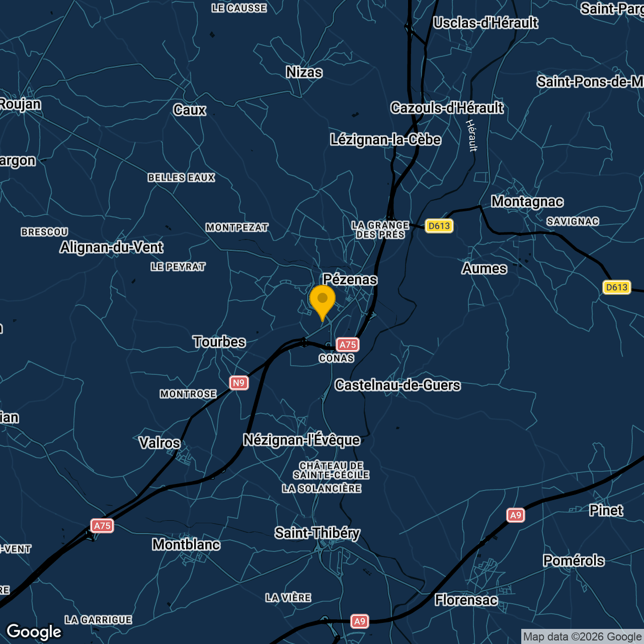Click the Saint-Thibéry town name
Screen dimensions: 644x644
[x=318, y=533]
